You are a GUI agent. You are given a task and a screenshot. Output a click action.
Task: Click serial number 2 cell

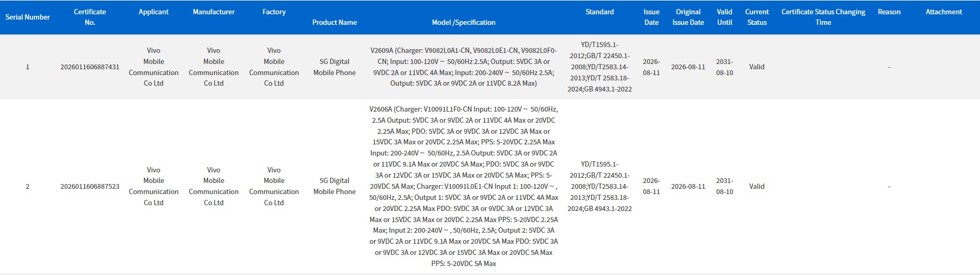[x=28, y=186]
